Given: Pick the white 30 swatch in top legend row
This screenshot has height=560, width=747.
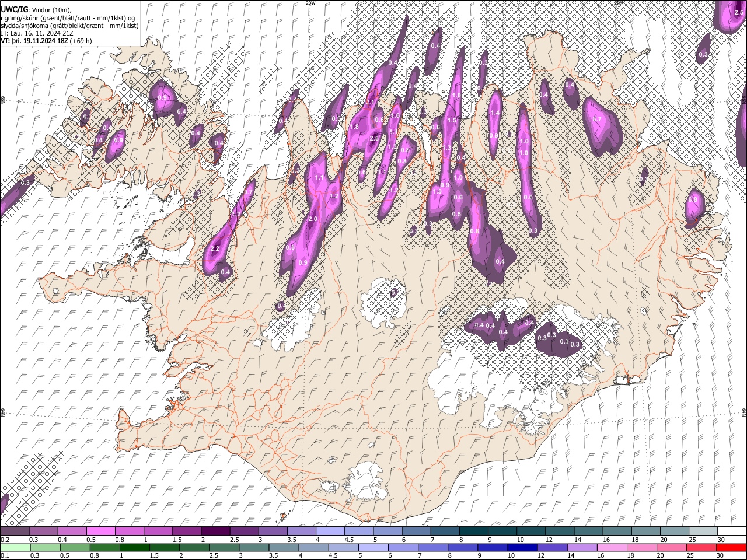Looking at the screenshot, I should pyautogui.click(x=732, y=531).
